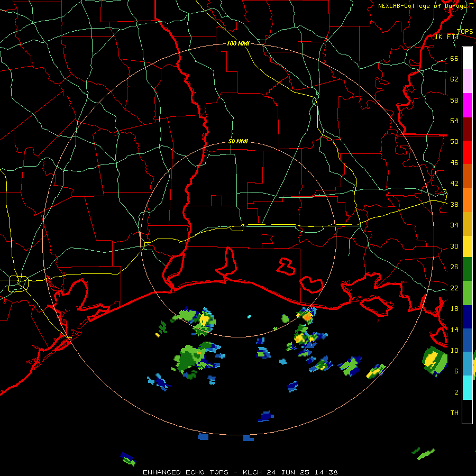This screenshot has height=476, width=476.
Task: Click the legend value "54"
Action: [454, 121]
